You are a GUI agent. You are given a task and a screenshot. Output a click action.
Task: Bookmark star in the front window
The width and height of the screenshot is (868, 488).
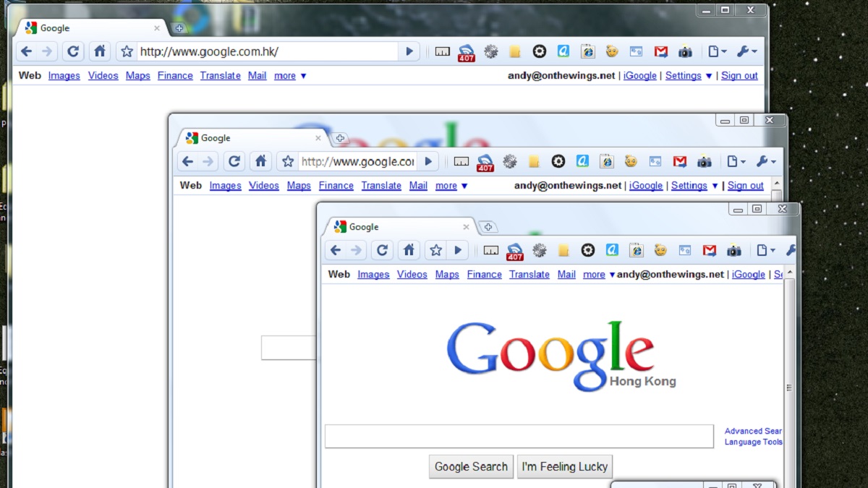tap(435, 250)
